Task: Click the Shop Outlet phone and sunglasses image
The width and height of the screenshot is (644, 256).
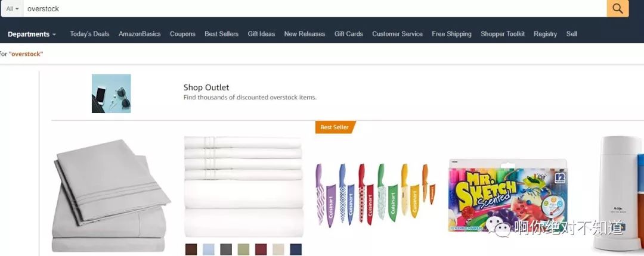Action: pyautogui.click(x=112, y=93)
